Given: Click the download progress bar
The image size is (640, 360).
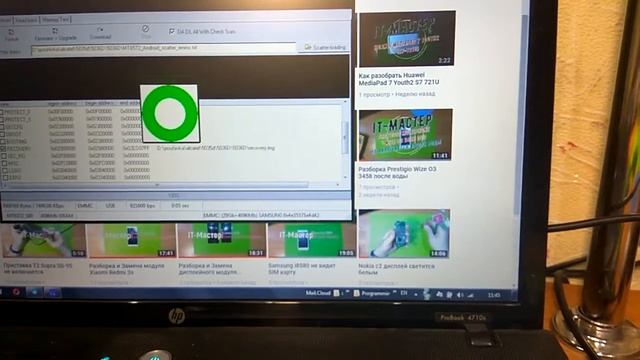Looking at the screenshot, I should tap(176, 196).
